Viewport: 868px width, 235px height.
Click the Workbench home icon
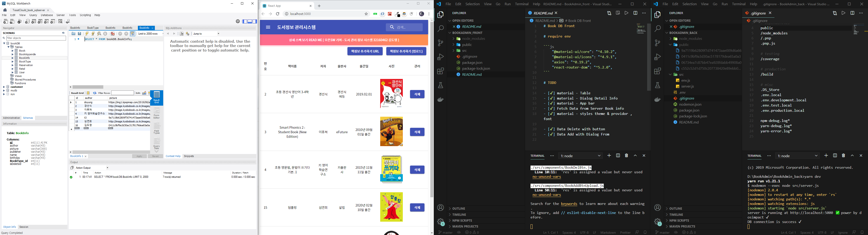point(5,10)
